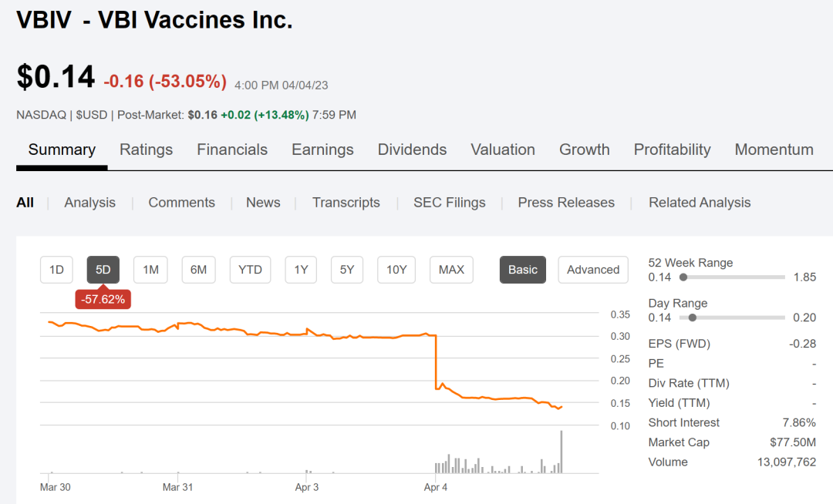Image resolution: width=833 pixels, height=504 pixels.
Task: Show MAX chart history
Action: (x=451, y=270)
